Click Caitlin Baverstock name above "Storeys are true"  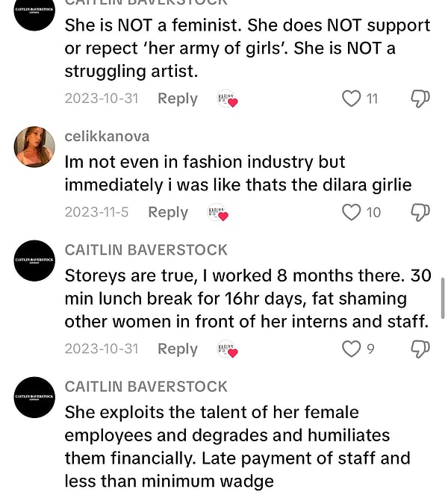pos(146,249)
